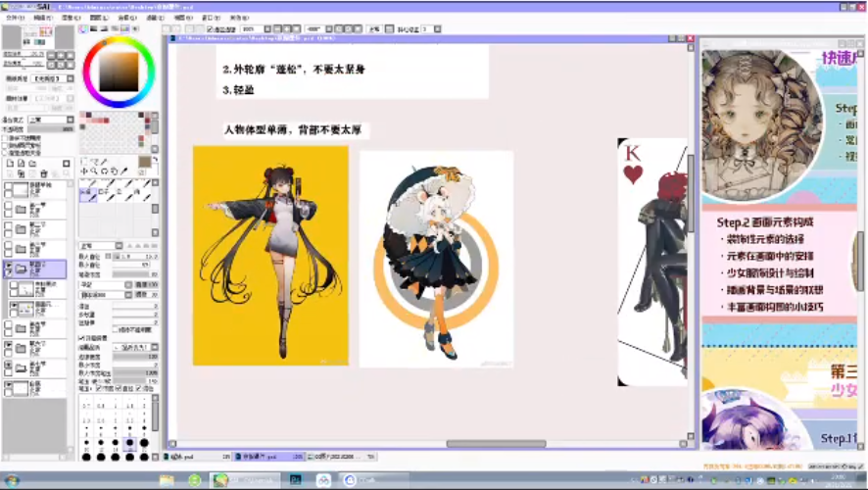Toggle the selection edge checkbox in the toolbar

(210, 28)
